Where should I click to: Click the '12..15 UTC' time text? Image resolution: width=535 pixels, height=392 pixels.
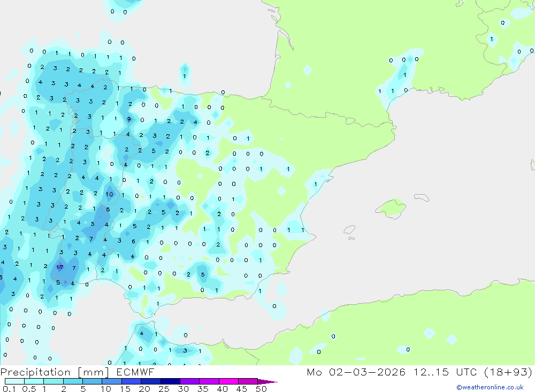tap(445, 372)
